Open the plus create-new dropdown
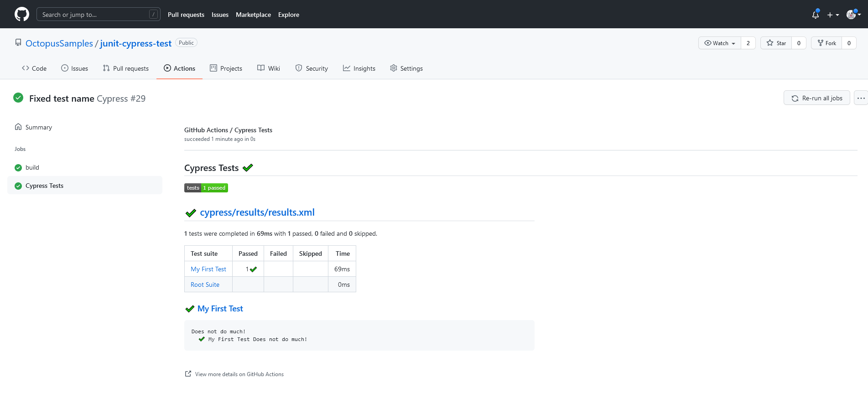868x419 pixels. pos(833,15)
